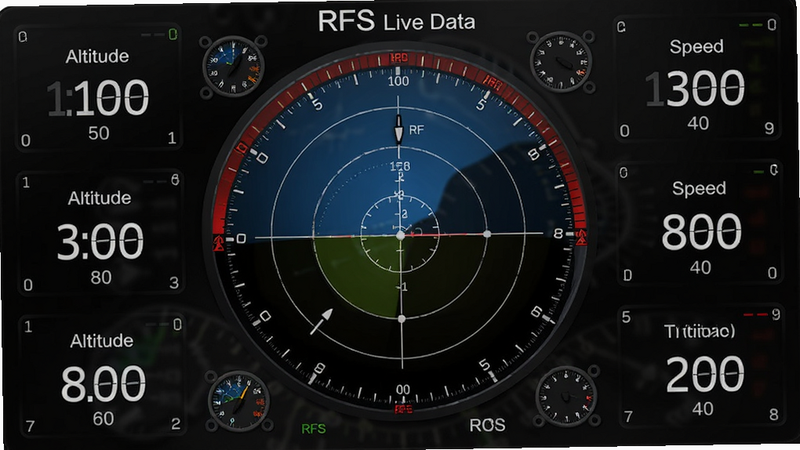Open the small black dial gauge beside Speed 1300

561,62
